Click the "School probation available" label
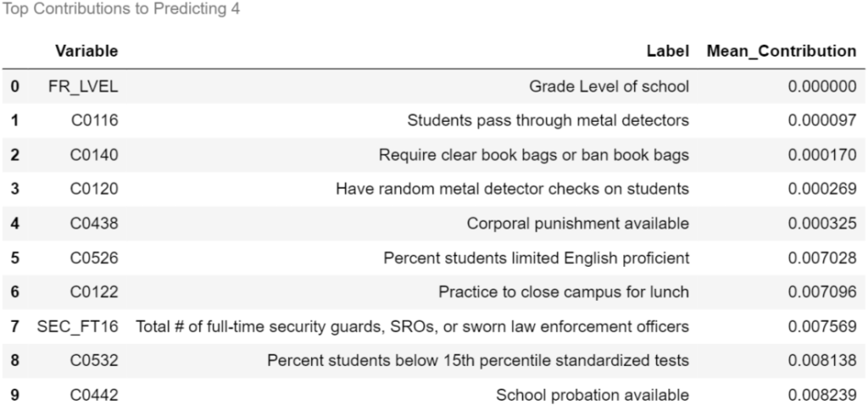Screen dimensions: 868x411 [592, 395]
